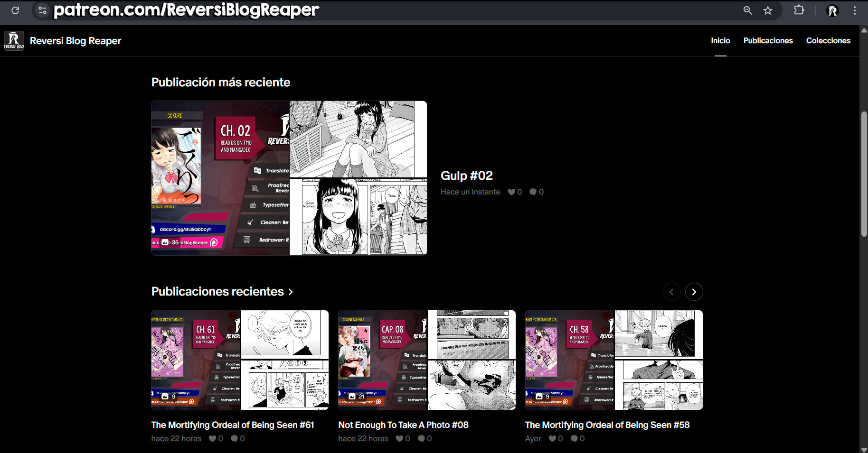This screenshot has height=453, width=868.
Task: Like The Mortifying Ordeal #61 post
Action: coord(213,438)
